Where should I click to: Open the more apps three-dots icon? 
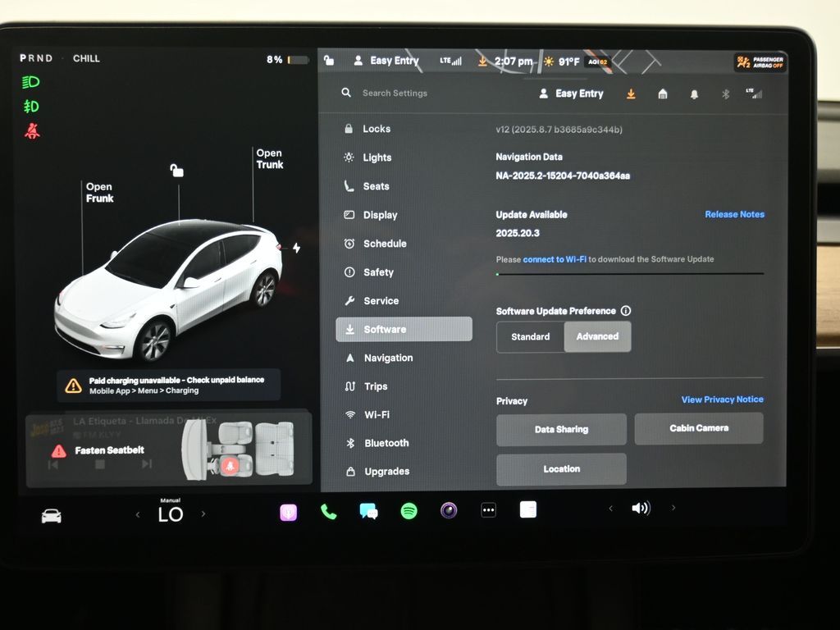pos(488,510)
